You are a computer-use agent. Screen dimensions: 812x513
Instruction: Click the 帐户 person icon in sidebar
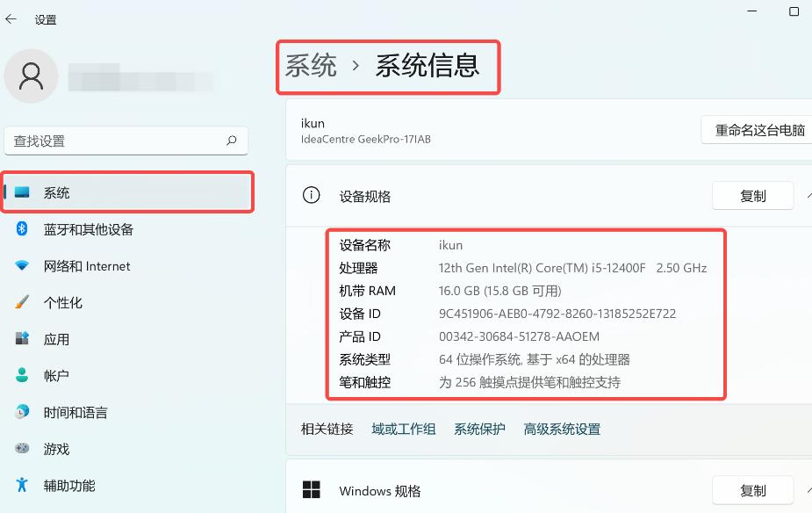(x=22, y=374)
